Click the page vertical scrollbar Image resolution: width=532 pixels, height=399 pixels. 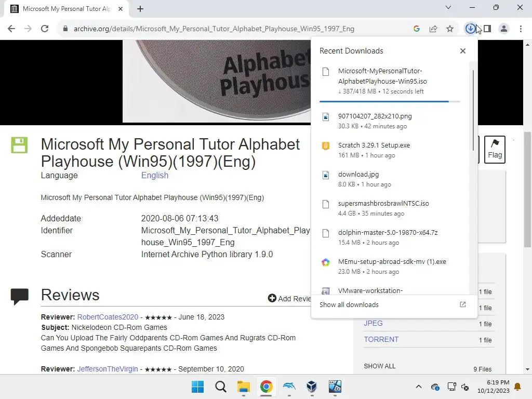click(527, 189)
